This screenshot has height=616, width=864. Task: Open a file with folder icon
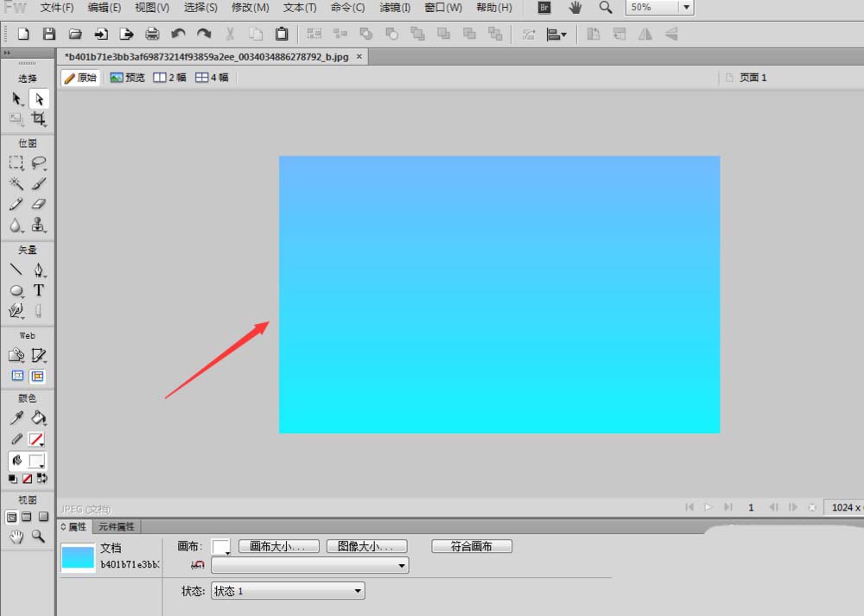click(75, 35)
